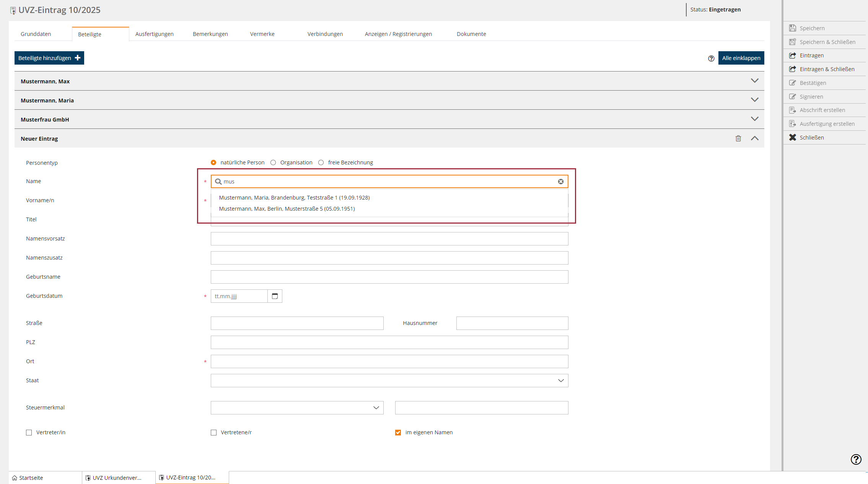The height and width of the screenshot is (484, 868).
Task: Open the UVZ Urkundenver... bottom tab
Action: pyautogui.click(x=119, y=478)
